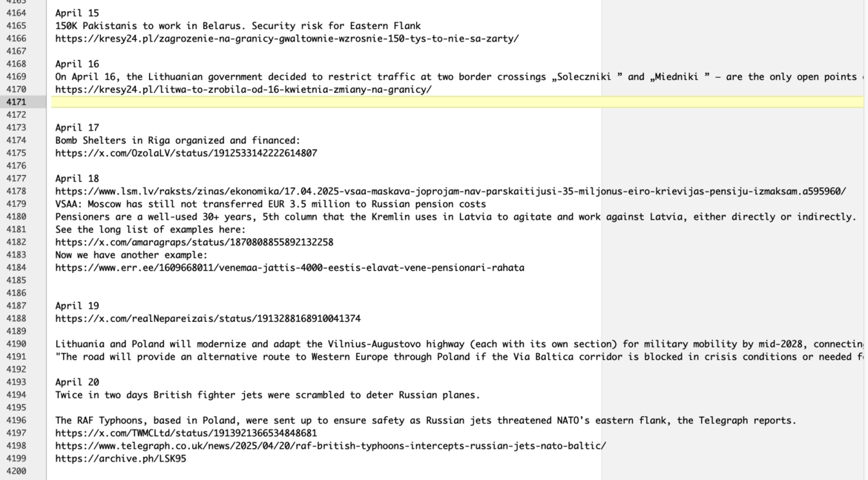Click the kresy24.pl zagrozenie-na-granicy URL
Viewport: 868px width, 480px height.
286,39
